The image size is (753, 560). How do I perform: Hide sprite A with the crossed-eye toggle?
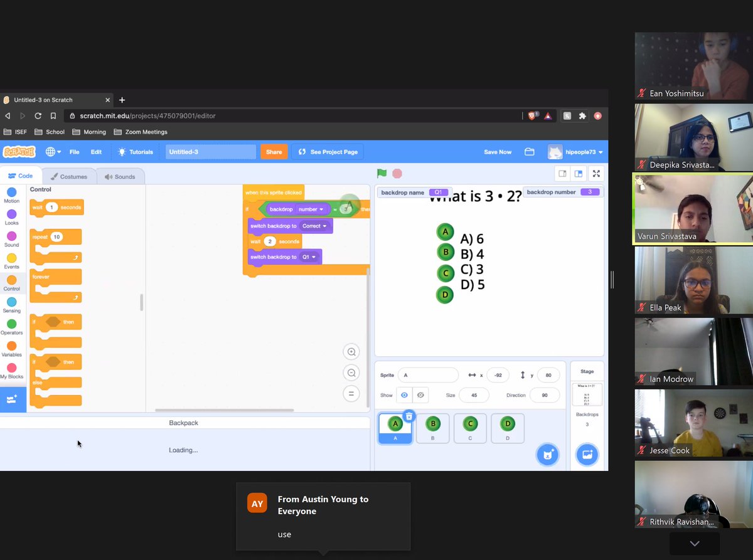[x=420, y=395]
